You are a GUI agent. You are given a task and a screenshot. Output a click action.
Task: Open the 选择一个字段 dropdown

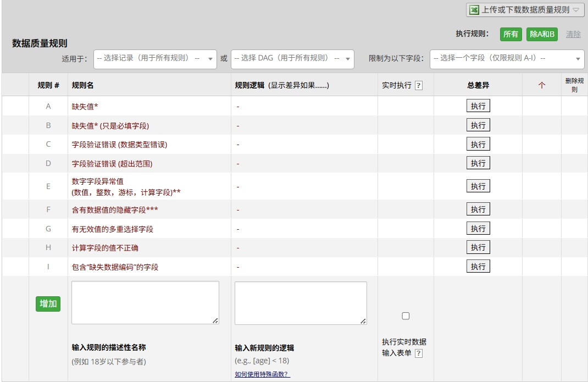[x=507, y=59]
